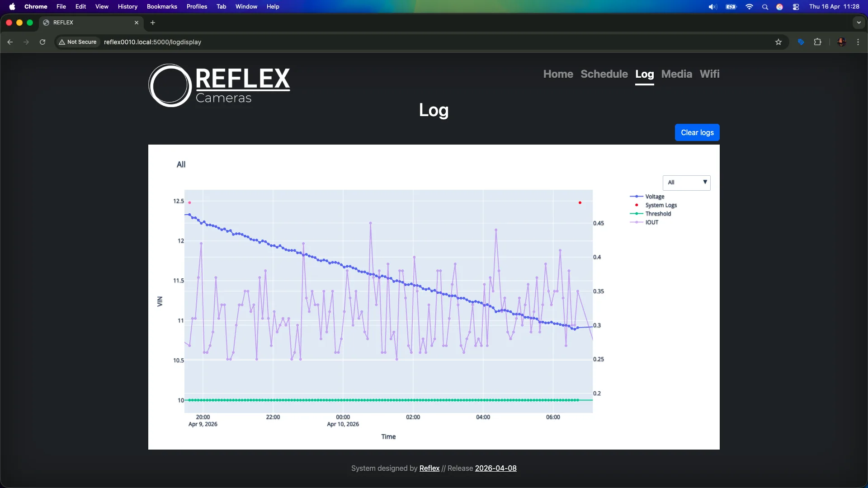The width and height of the screenshot is (868, 488).
Task: Open the History menu in menu bar
Action: click(127, 7)
